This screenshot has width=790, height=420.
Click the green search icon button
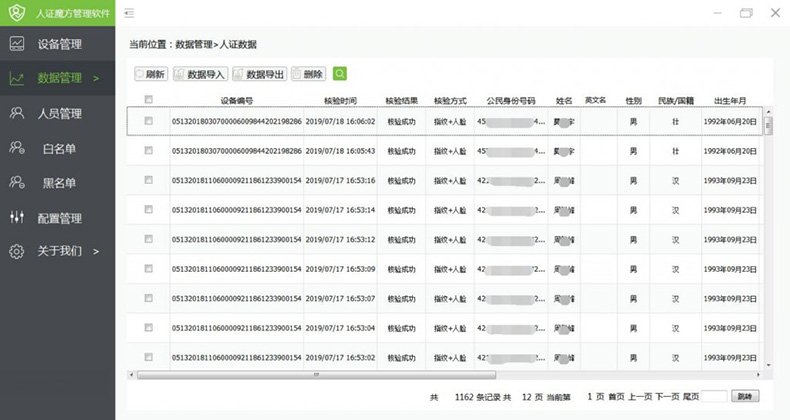pyautogui.click(x=340, y=74)
